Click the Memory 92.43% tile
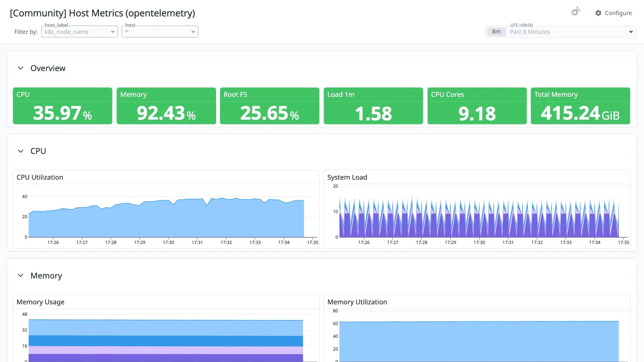The height and width of the screenshot is (362, 644). (166, 106)
